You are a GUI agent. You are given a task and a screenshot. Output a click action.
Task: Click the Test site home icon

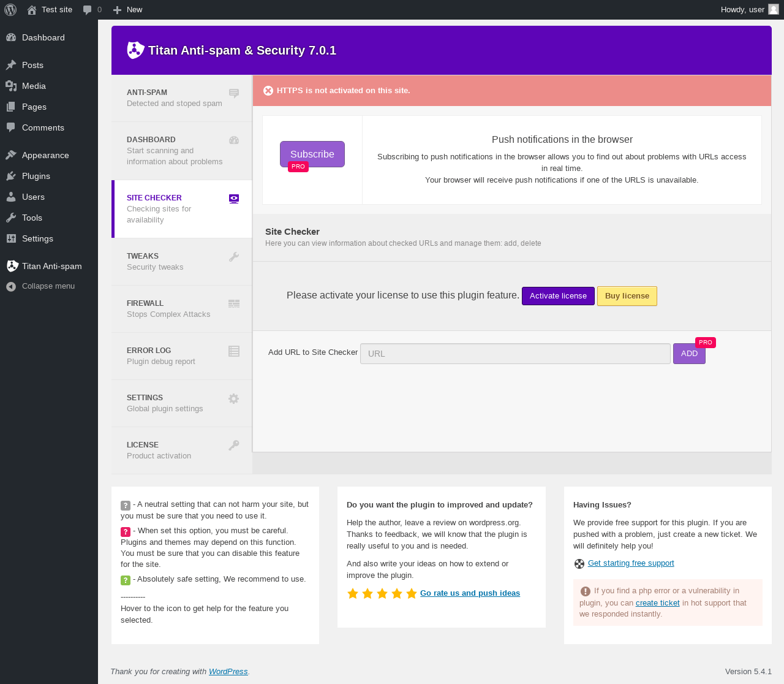click(x=32, y=10)
